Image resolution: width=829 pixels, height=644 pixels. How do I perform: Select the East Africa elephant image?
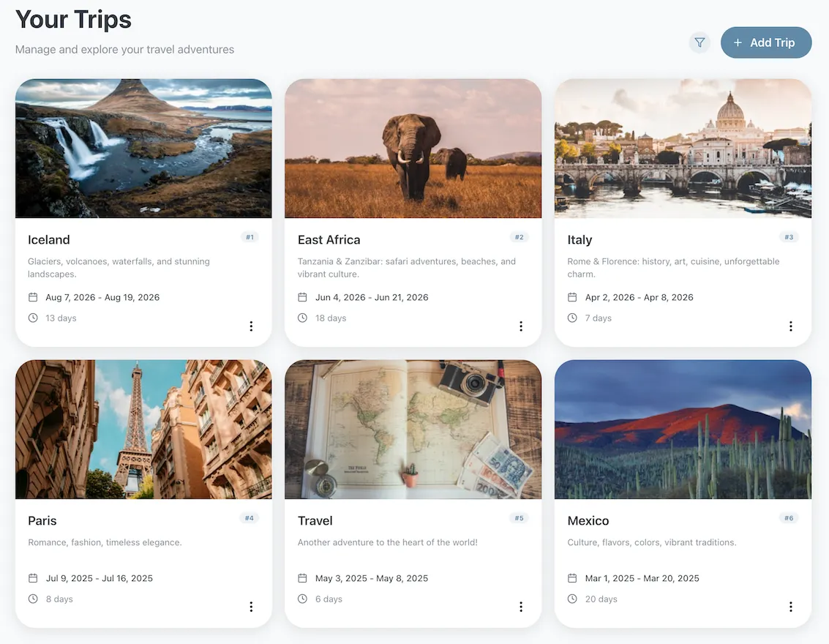point(413,149)
